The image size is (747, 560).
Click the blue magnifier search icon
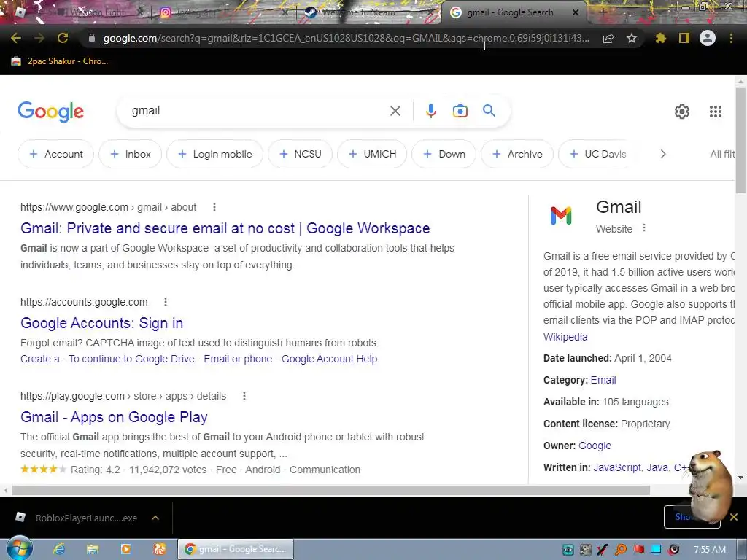(x=489, y=111)
